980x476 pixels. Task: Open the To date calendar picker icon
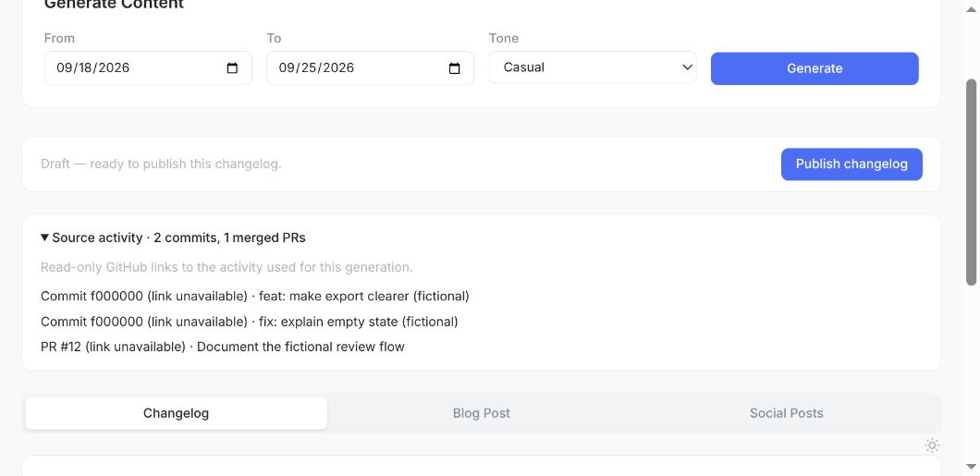coord(454,68)
